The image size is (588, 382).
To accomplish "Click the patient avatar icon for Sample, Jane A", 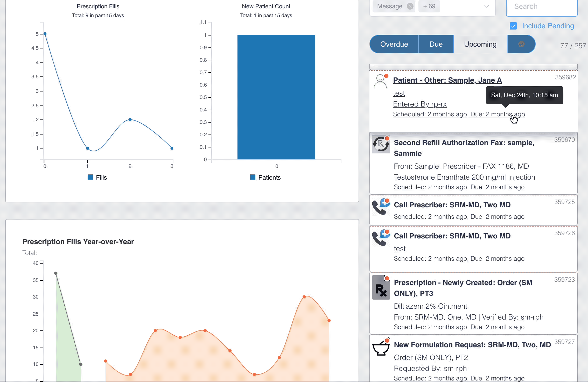I will (x=381, y=81).
